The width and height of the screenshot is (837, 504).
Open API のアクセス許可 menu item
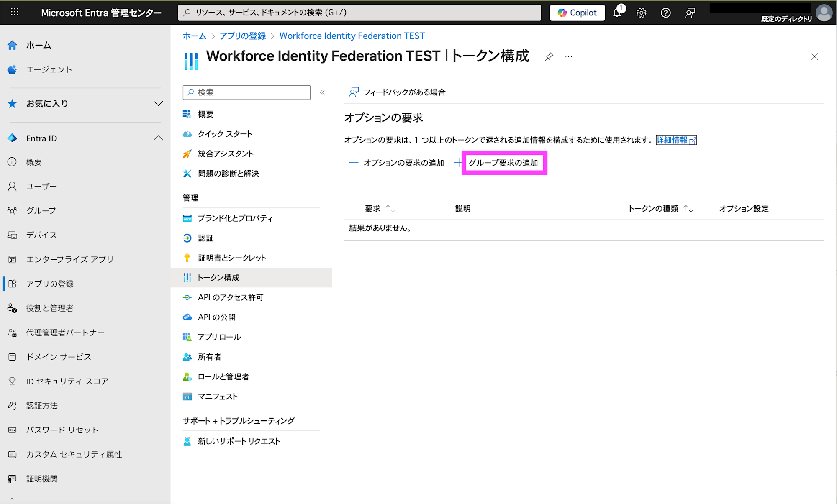[x=231, y=297]
